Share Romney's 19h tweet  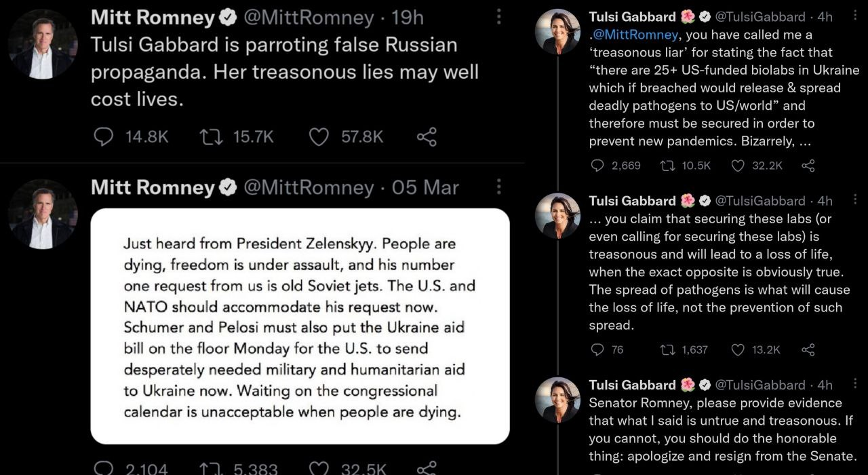[x=427, y=137]
